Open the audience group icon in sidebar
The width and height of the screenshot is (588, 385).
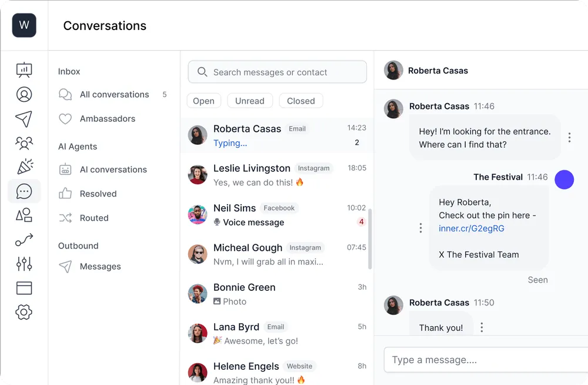(x=24, y=142)
